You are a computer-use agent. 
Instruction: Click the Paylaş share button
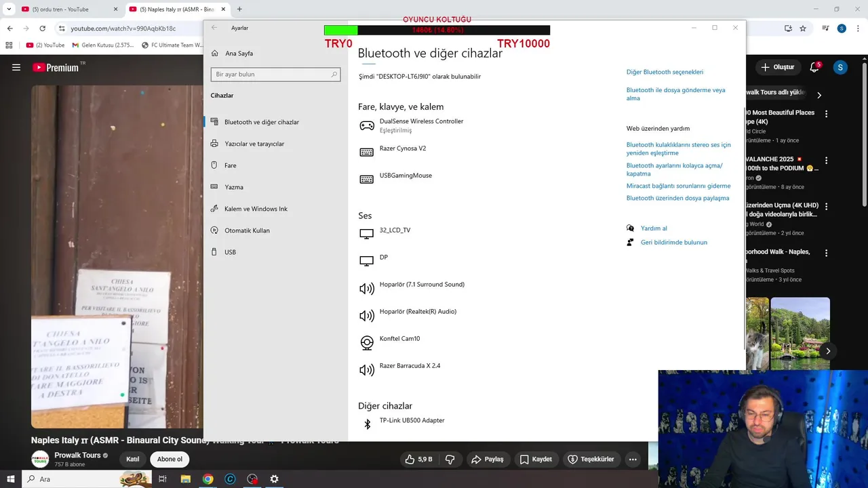point(488,459)
